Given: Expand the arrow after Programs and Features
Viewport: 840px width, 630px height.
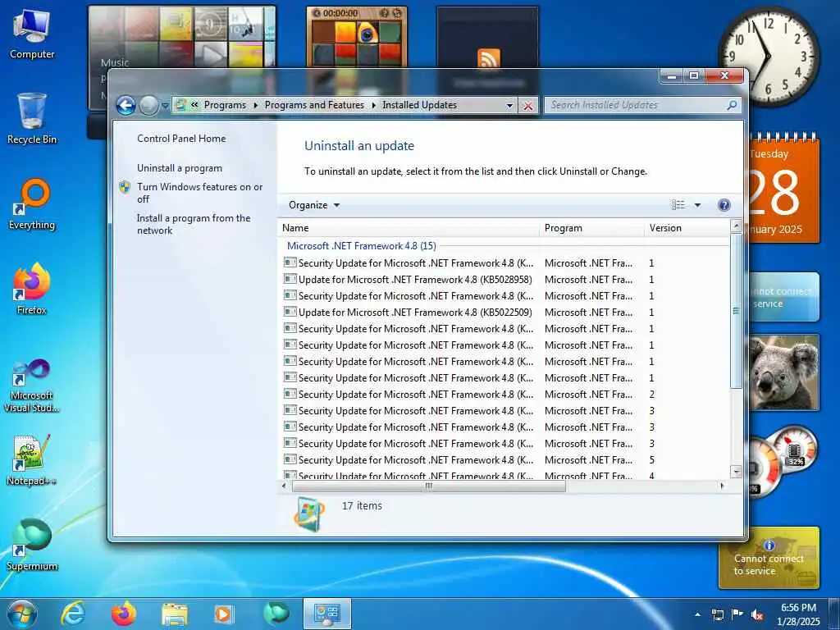Looking at the screenshot, I should coord(374,106).
